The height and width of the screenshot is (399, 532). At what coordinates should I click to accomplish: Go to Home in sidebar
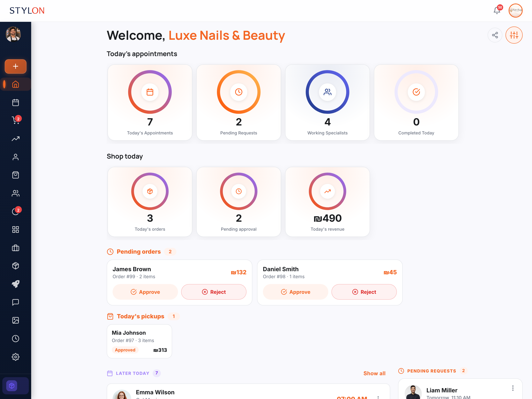16,84
